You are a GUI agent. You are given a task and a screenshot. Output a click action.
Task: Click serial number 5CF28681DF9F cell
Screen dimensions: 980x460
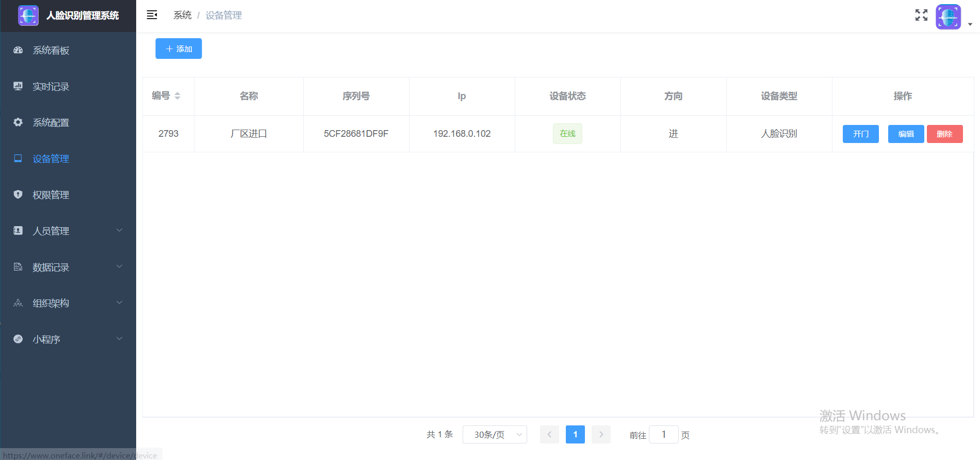tap(356, 134)
